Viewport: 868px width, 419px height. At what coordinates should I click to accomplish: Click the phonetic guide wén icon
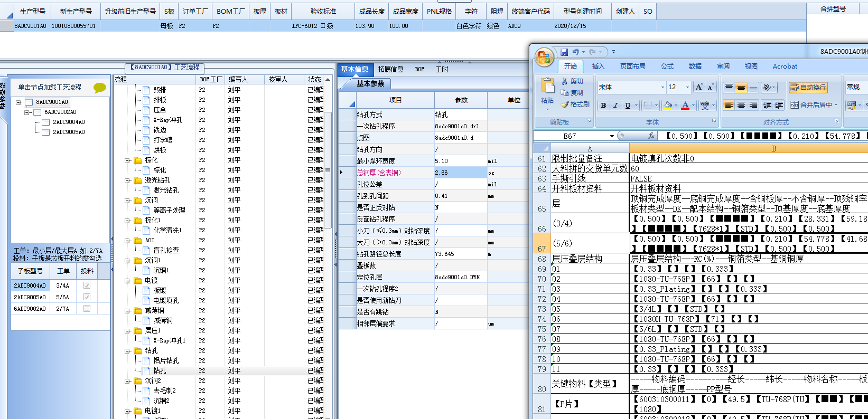[x=704, y=105]
